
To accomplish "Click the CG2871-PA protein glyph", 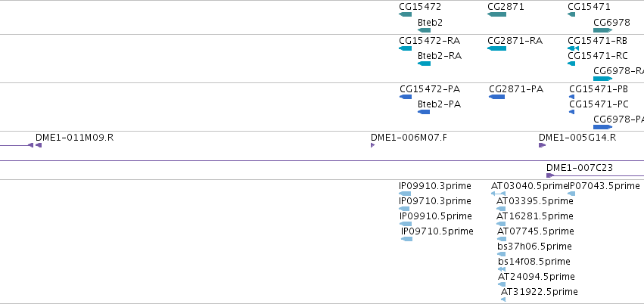I will 496,97.
